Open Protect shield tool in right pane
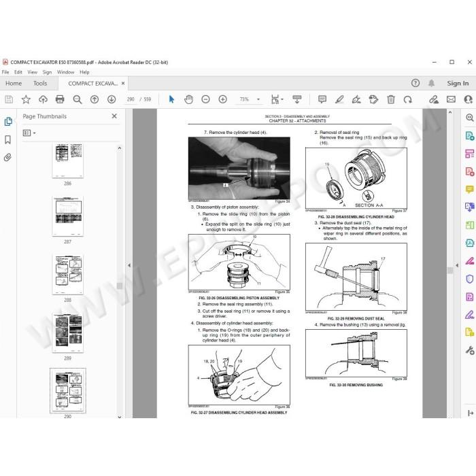Image resolution: width=476 pixels, height=476 pixels. click(x=470, y=279)
